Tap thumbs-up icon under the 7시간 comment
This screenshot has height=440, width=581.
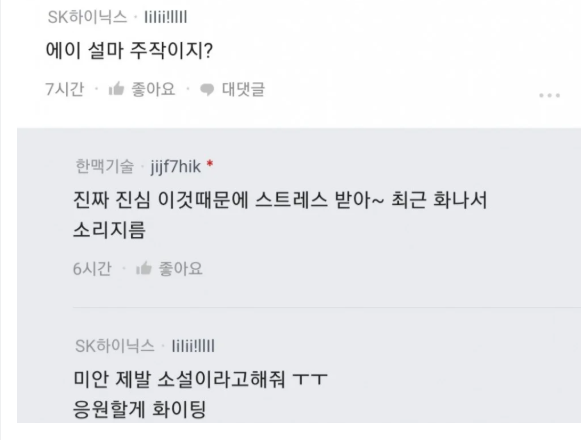click(116, 89)
